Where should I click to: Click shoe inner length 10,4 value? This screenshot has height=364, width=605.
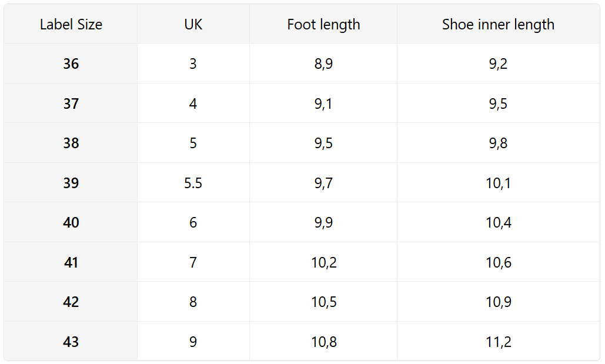pyautogui.click(x=498, y=223)
